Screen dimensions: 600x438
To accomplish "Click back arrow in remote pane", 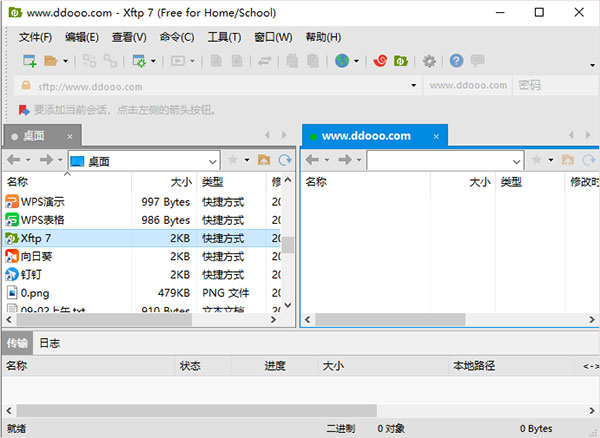I will coord(312,160).
